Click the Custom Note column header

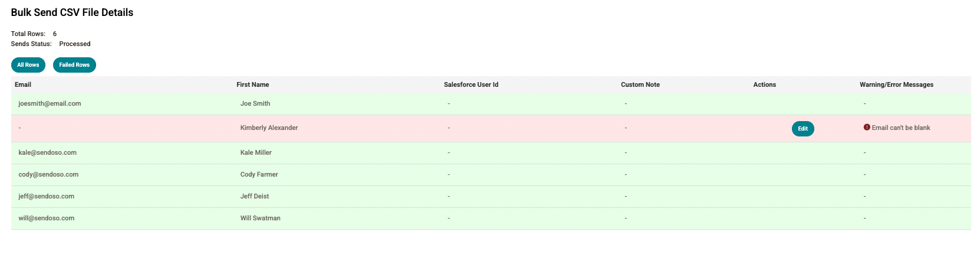[x=640, y=84]
